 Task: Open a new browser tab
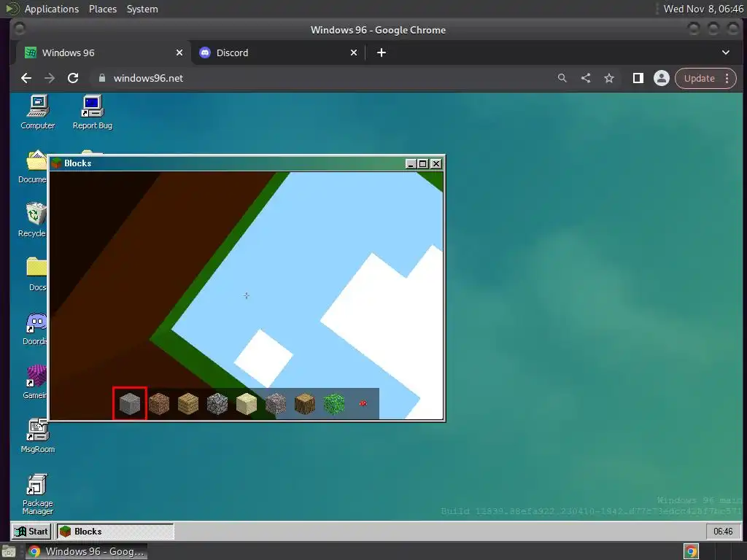pyautogui.click(x=382, y=52)
